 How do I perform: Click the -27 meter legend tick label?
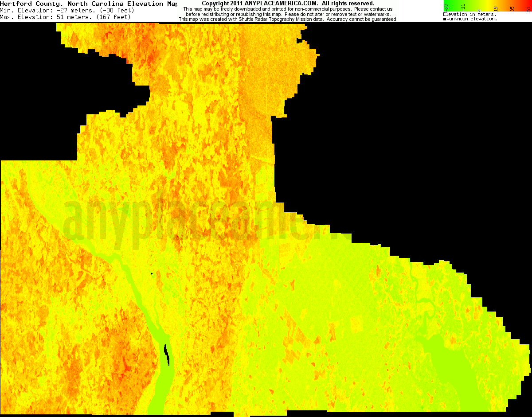446,7
